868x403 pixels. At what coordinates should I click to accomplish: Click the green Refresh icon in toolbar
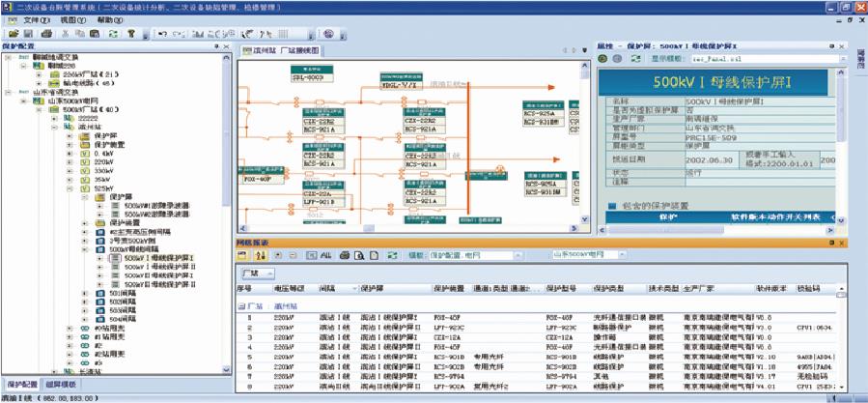pyautogui.click(x=115, y=33)
